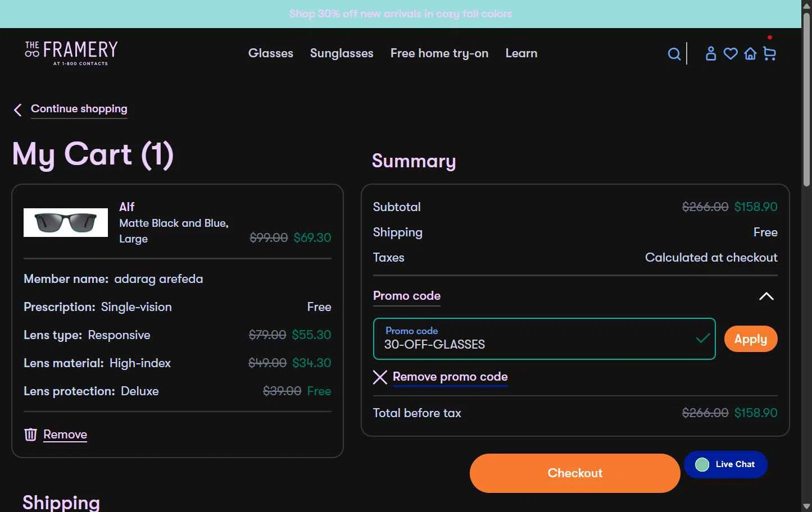Open Free home try-on menu
Viewport: 812px width, 512px height.
(439, 53)
